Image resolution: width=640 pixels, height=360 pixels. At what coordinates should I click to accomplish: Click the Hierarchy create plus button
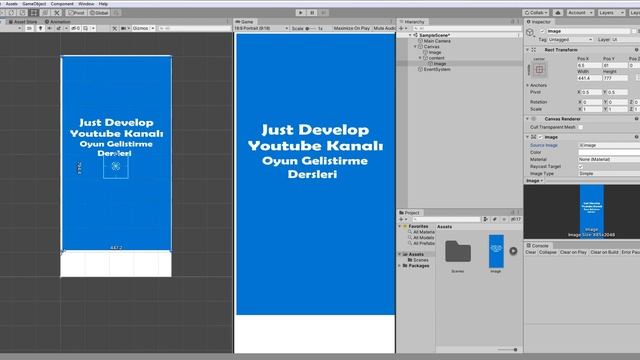tap(402, 28)
